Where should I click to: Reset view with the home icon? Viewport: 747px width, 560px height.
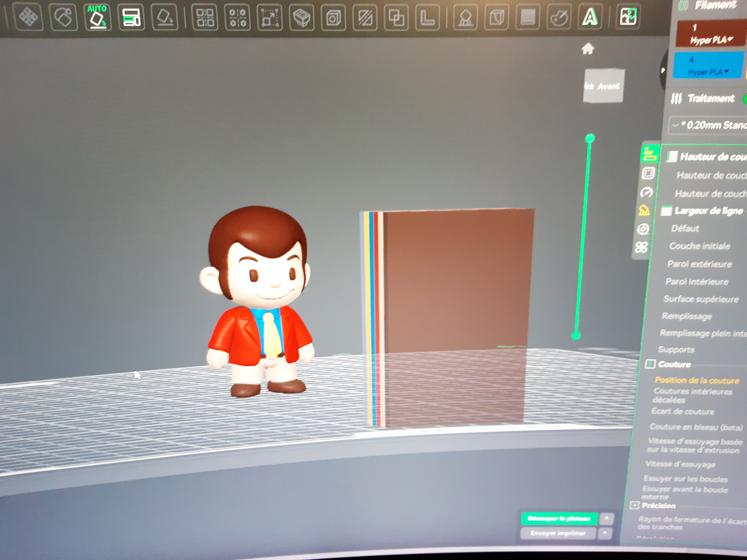point(588,49)
